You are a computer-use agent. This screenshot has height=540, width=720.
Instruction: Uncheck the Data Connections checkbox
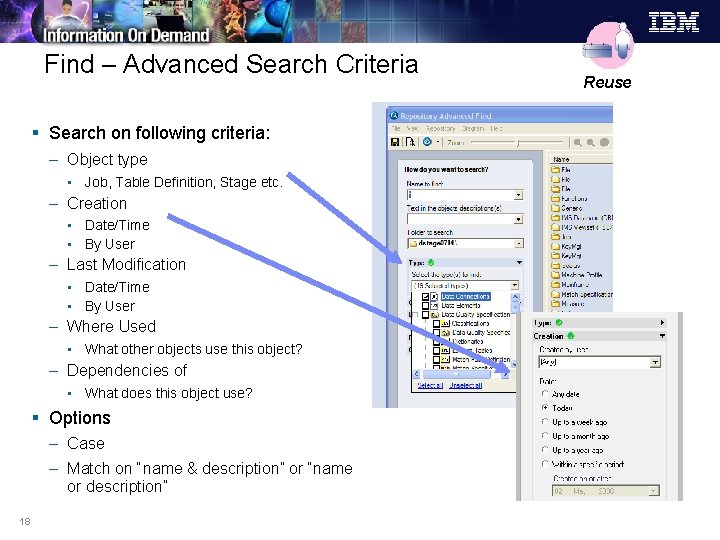tap(425, 297)
